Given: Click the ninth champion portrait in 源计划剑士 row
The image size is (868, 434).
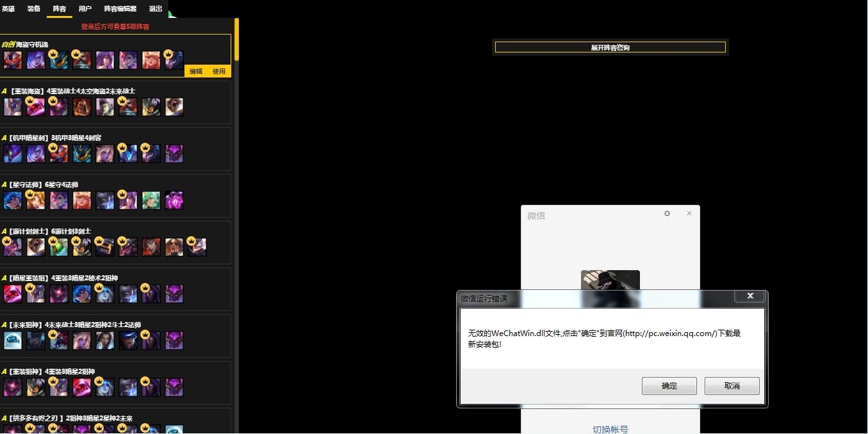Looking at the screenshot, I should coord(197,247).
